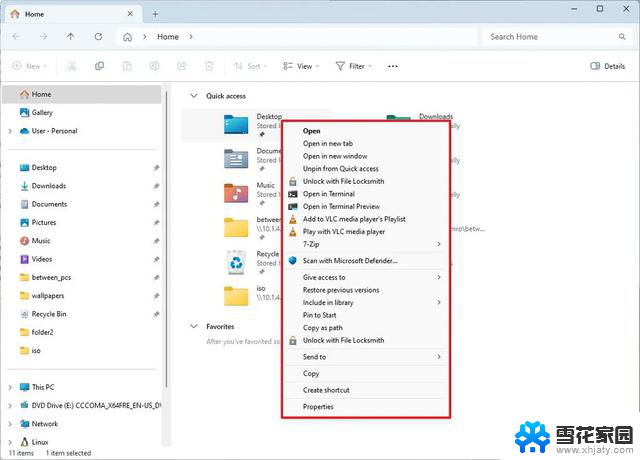Unpin Pictures using sidebar pin icon
This screenshot has width=640, height=460.
click(156, 223)
